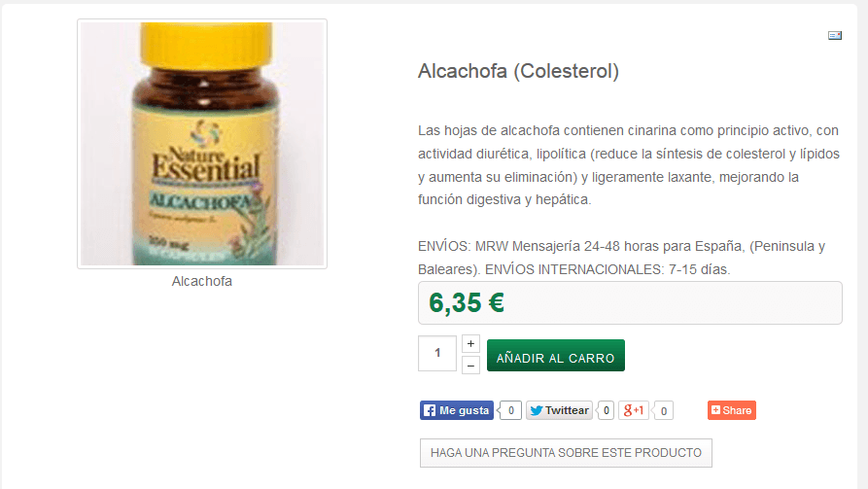Click the Alcachofa caption under image
Viewport: 868px width, 489px height.
[202, 281]
